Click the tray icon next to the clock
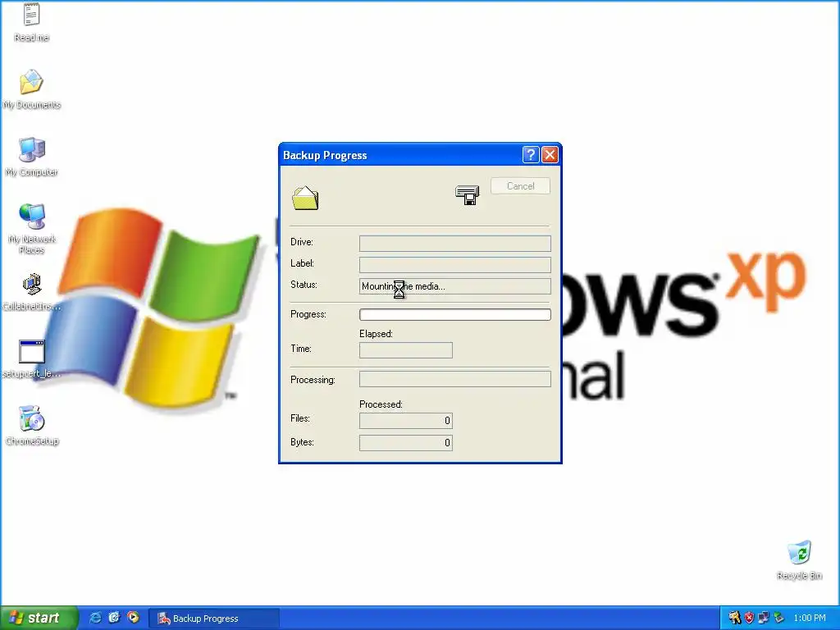840x630 pixels. (x=778, y=618)
